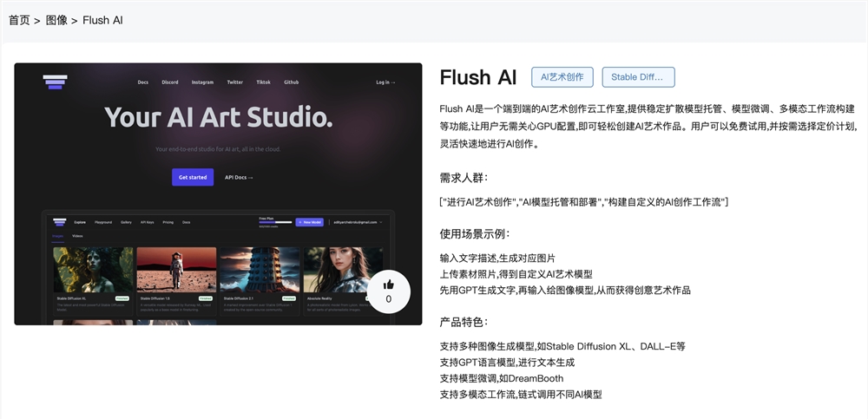Open the Stable Diffusion XL model thumbnail
The width and height of the screenshot is (868, 419).
(x=93, y=269)
